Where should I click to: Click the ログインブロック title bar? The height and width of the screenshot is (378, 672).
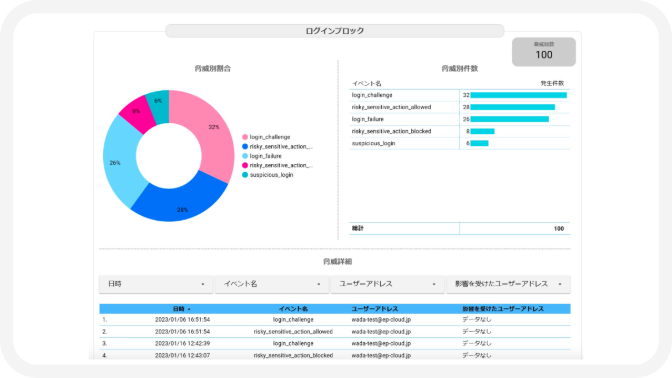(335, 31)
